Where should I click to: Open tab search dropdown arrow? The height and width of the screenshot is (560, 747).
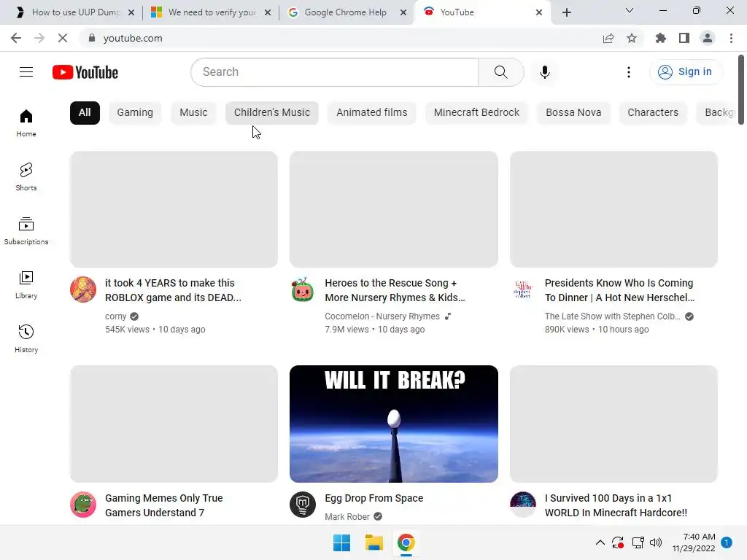pos(630,10)
